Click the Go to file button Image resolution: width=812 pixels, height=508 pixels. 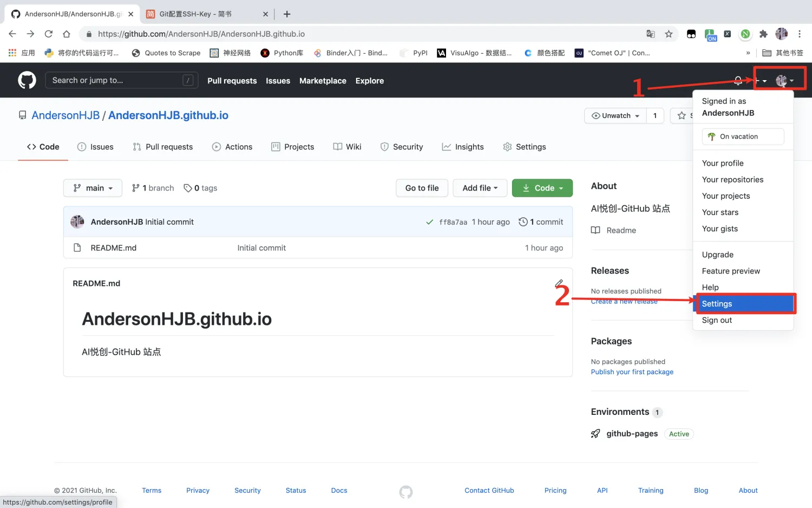[x=422, y=188]
